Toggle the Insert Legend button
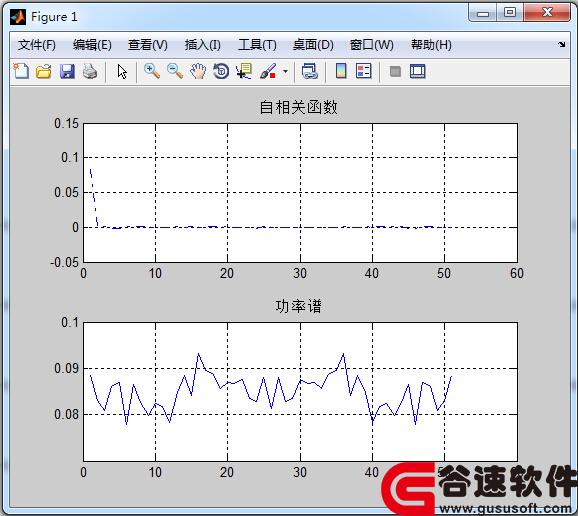The width and height of the screenshot is (578, 516). point(364,71)
